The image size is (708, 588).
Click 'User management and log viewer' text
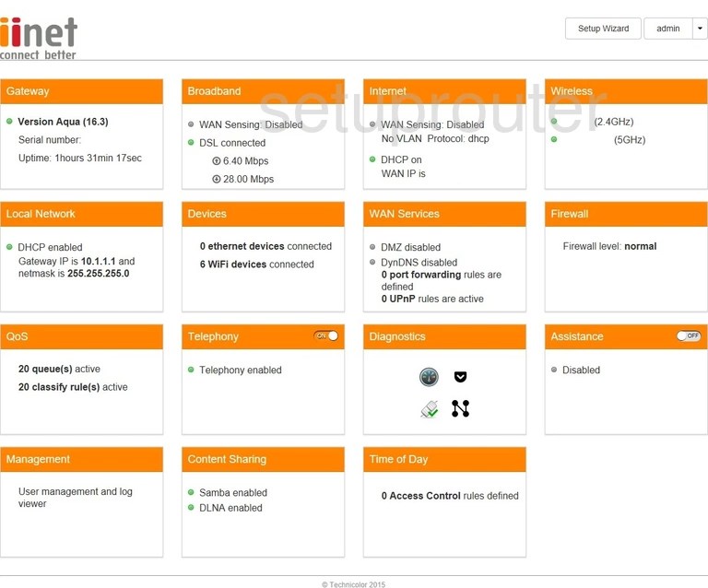76,498
